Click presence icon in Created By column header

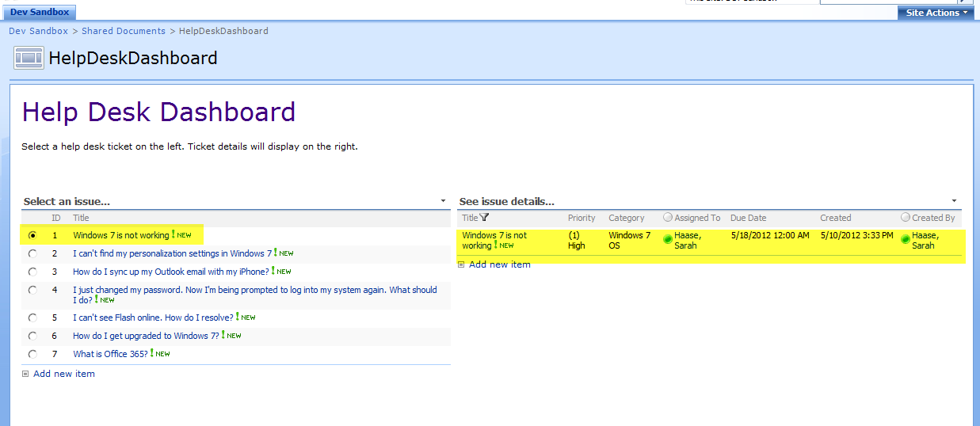906,218
